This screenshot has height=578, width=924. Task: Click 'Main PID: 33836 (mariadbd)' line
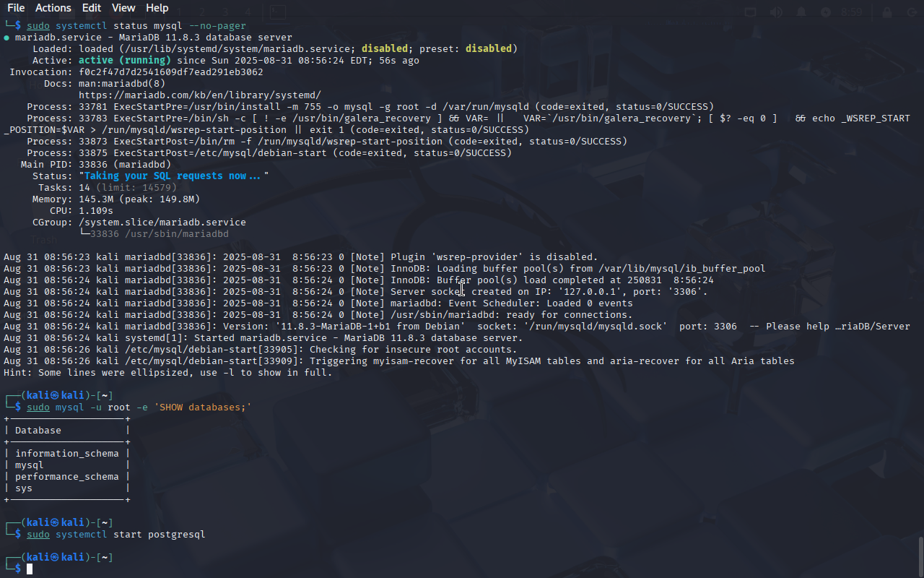click(96, 165)
